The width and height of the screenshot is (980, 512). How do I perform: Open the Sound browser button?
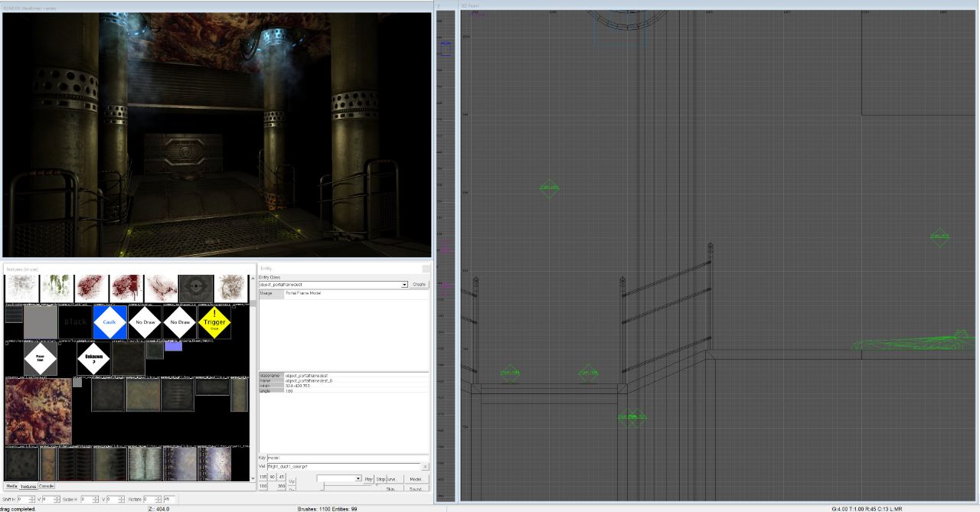416,489
